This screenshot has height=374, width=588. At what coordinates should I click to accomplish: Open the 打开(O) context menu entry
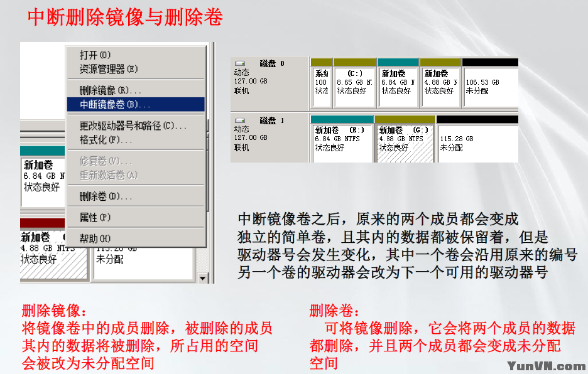click(136, 55)
